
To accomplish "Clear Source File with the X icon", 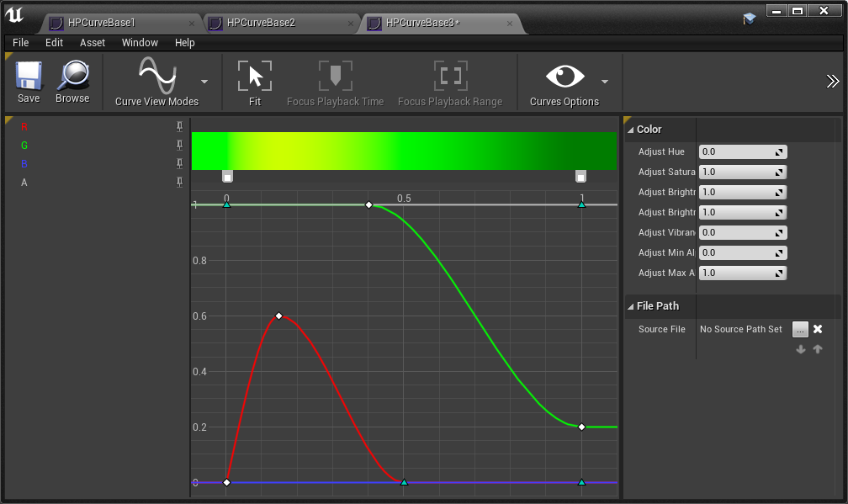I will point(818,329).
